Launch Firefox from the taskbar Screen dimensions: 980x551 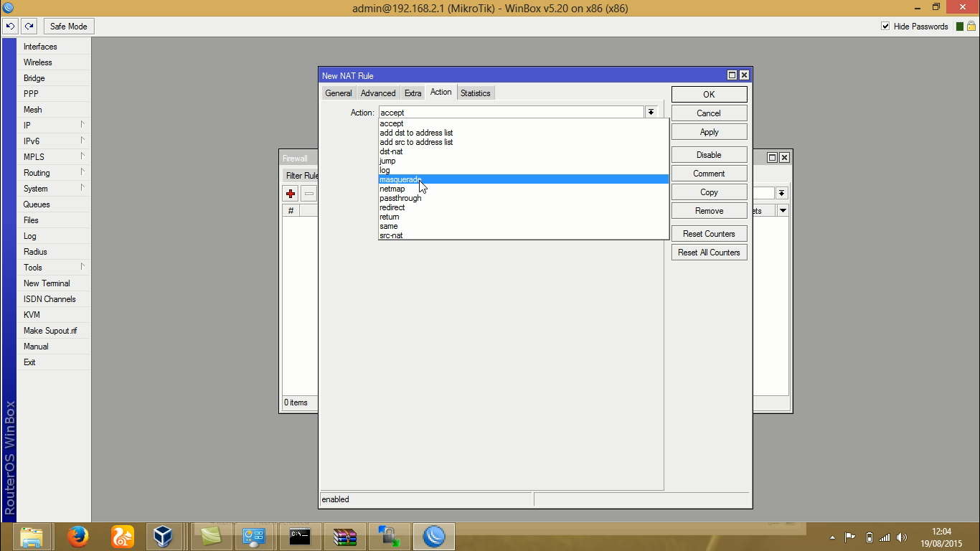pos(77,537)
